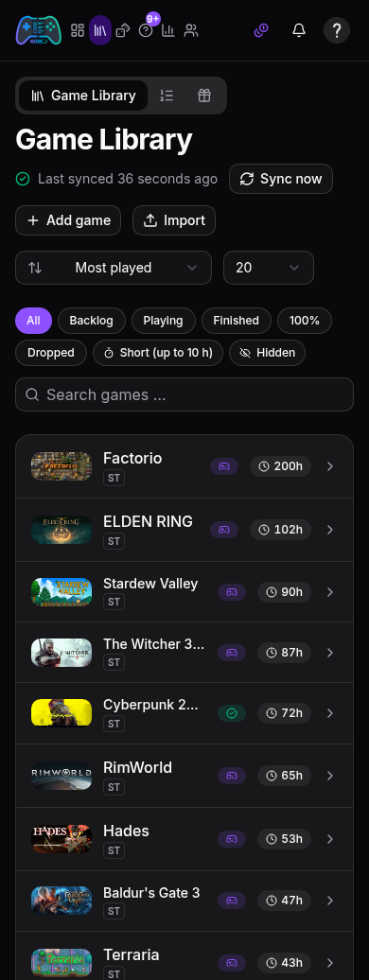Click the dice random game icon
The height and width of the screenshot is (980, 369).
coord(123,30)
